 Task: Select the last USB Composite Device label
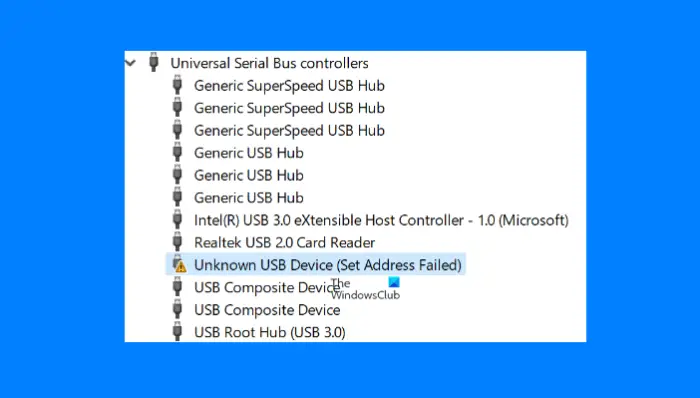(x=267, y=310)
